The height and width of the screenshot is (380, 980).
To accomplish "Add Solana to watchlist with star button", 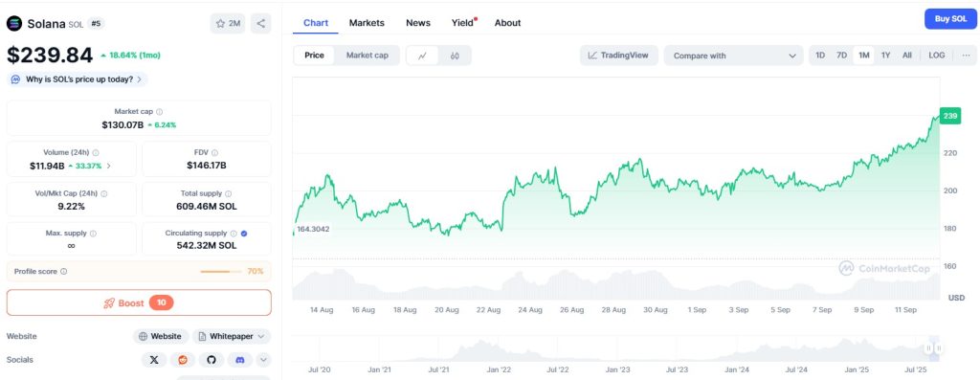I will click(228, 24).
